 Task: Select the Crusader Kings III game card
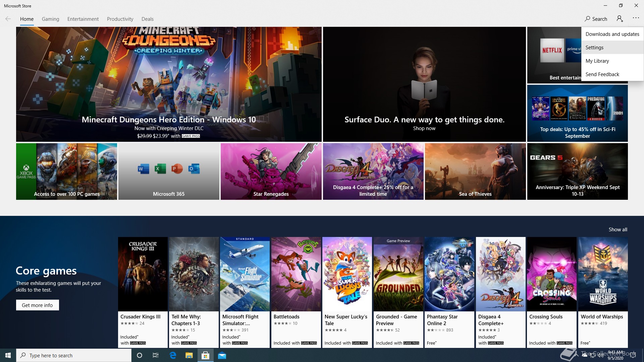pyautogui.click(x=143, y=292)
